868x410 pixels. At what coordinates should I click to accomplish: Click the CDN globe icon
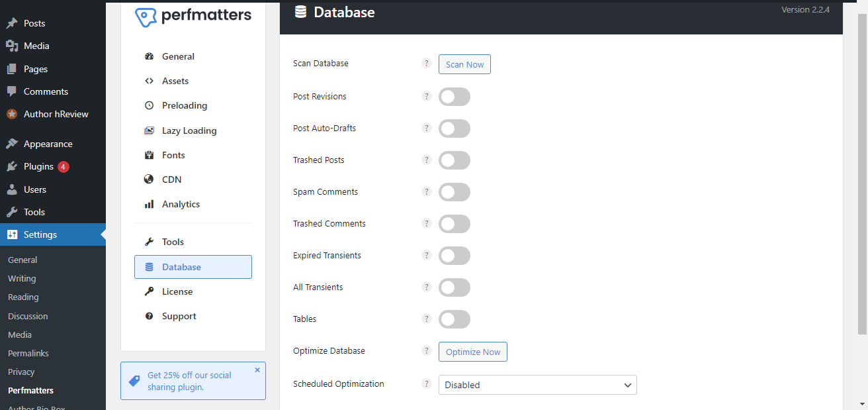click(149, 179)
